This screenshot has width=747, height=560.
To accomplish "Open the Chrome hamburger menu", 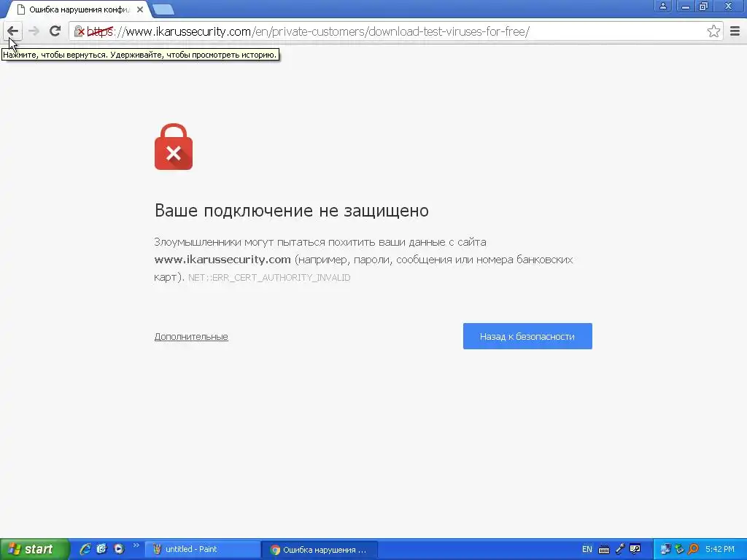I will point(735,31).
